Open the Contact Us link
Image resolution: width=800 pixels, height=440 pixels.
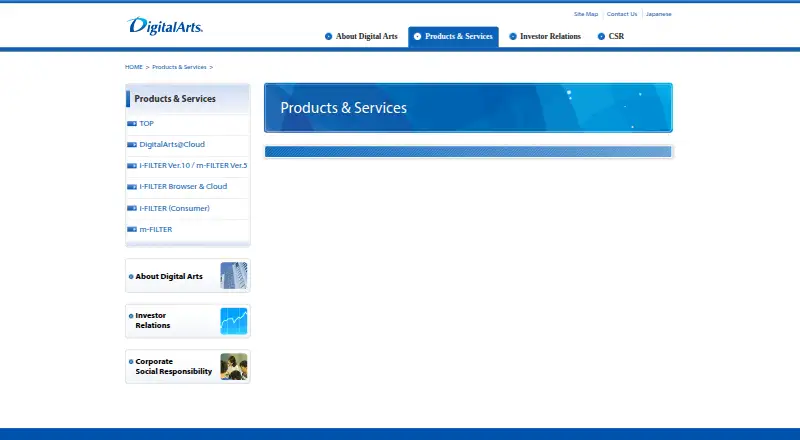click(622, 14)
